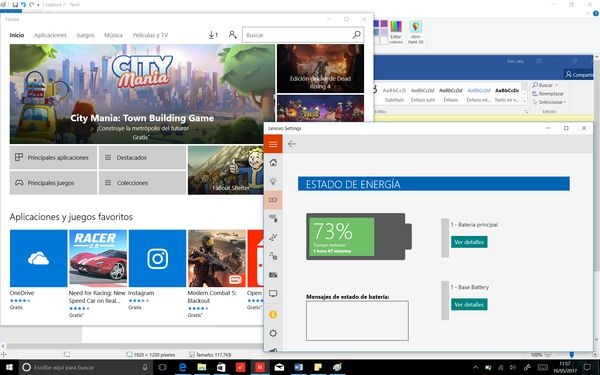This screenshot has width=600, height=375.
Task: Open Dead Rising 4 edition tile
Action: pyautogui.click(x=320, y=68)
